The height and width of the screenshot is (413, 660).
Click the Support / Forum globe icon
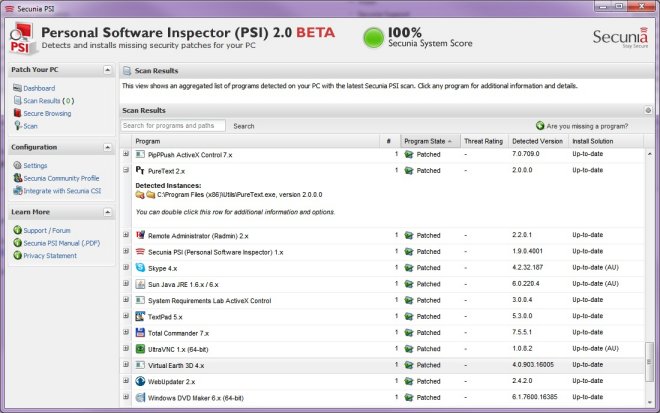click(x=16, y=230)
